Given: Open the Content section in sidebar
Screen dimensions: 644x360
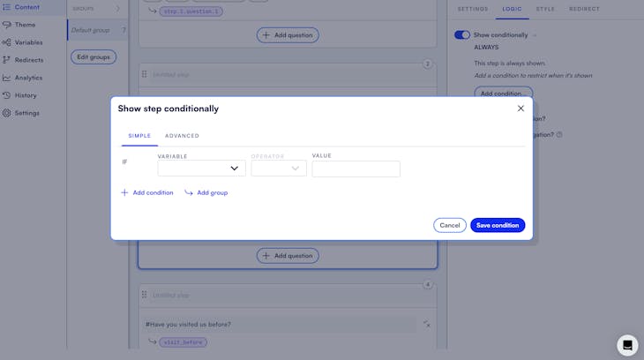Looking at the screenshot, I should tap(27, 7).
